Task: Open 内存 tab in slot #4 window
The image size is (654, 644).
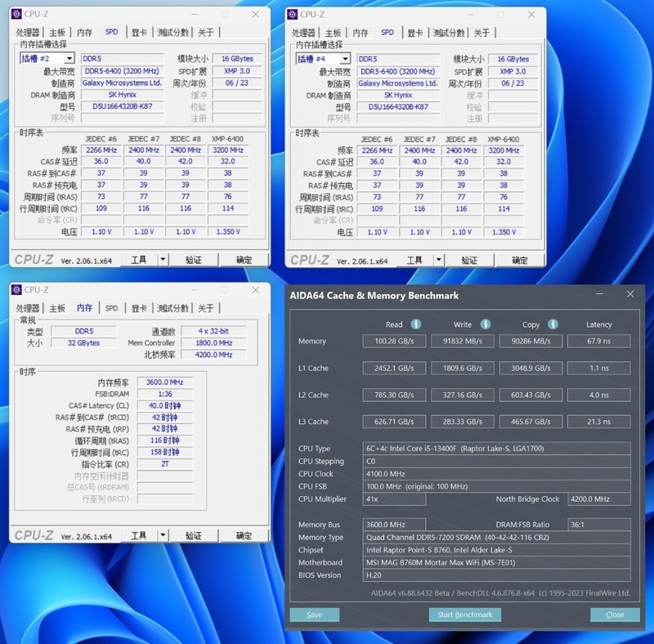Action: point(361,33)
